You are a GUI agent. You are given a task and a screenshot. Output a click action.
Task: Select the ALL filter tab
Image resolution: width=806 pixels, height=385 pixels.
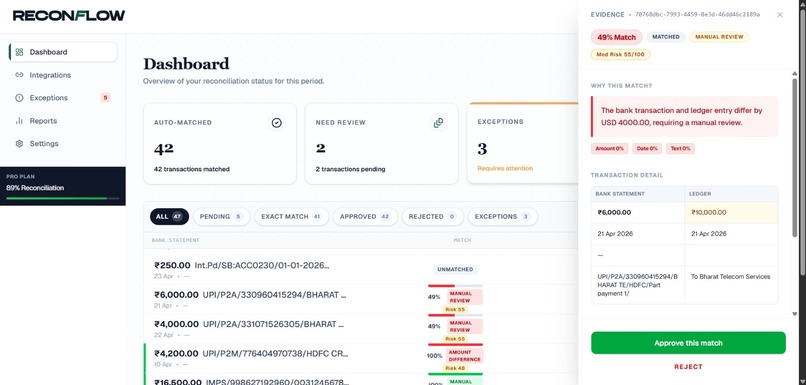pos(170,216)
